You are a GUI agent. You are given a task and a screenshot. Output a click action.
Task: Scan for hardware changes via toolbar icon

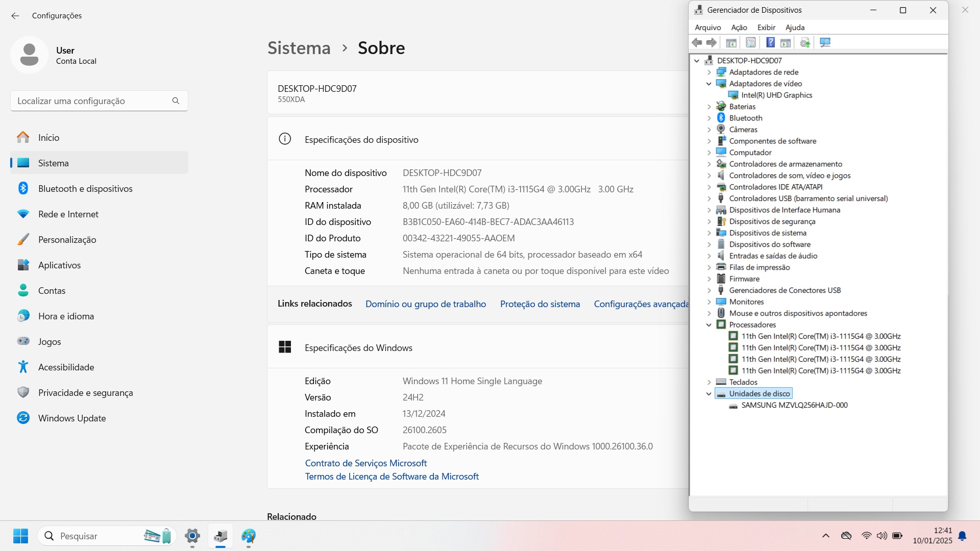pos(825,43)
